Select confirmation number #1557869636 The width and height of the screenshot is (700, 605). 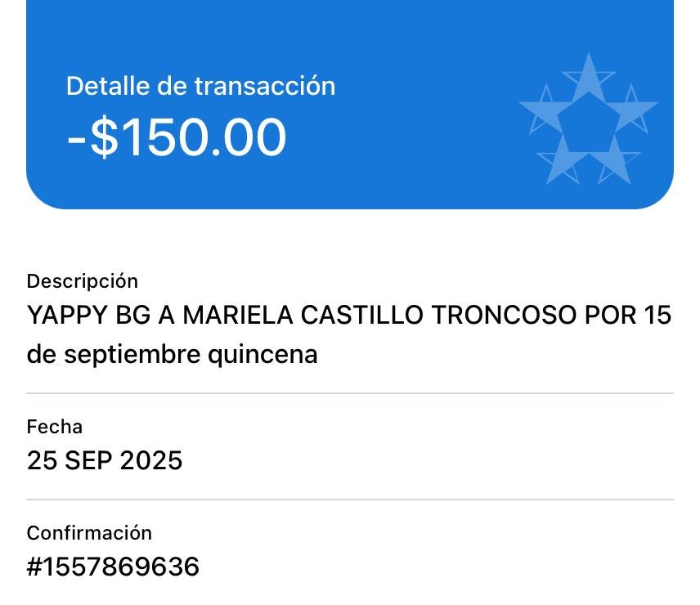113,567
